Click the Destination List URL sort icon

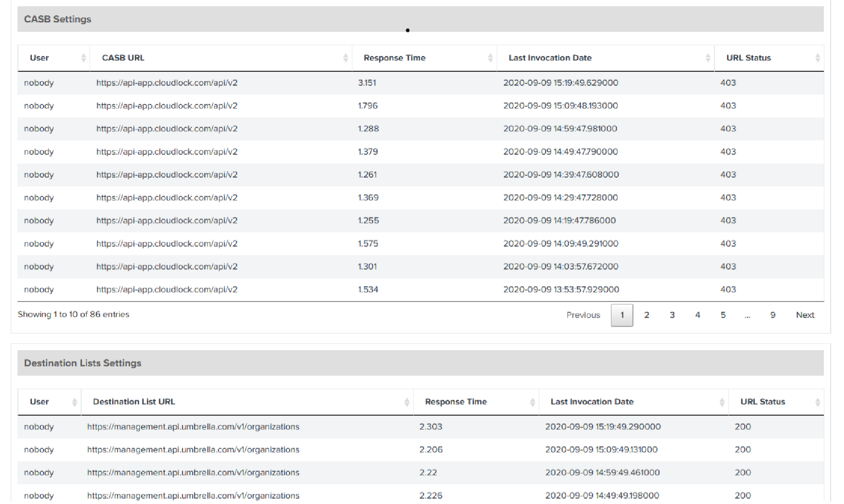[x=407, y=401]
